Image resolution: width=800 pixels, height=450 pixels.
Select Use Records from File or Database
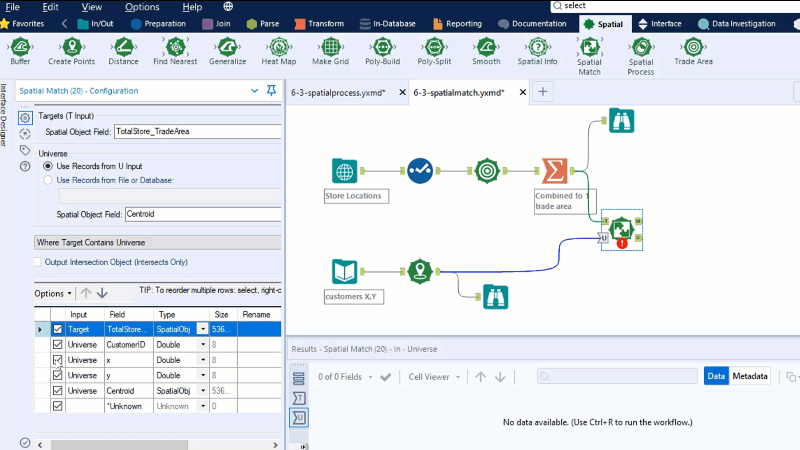pyautogui.click(x=48, y=180)
